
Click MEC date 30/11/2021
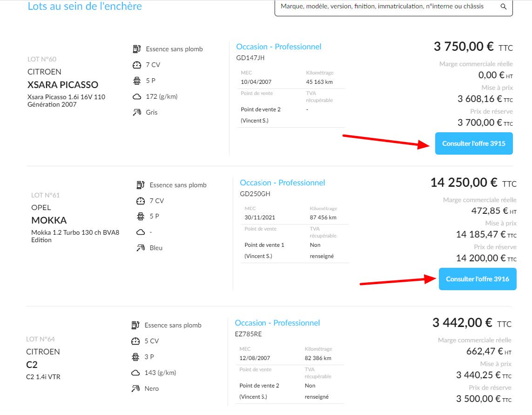pyautogui.click(x=260, y=218)
